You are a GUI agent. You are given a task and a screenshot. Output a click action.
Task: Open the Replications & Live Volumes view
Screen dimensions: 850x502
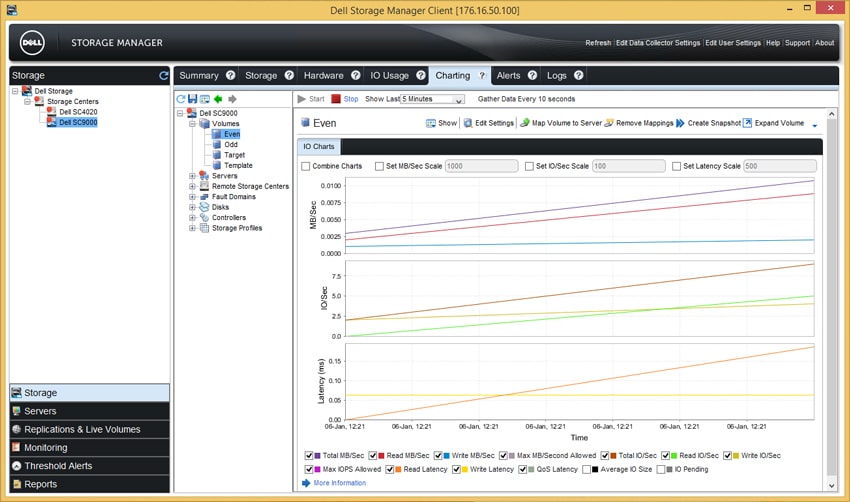coord(89,429)
